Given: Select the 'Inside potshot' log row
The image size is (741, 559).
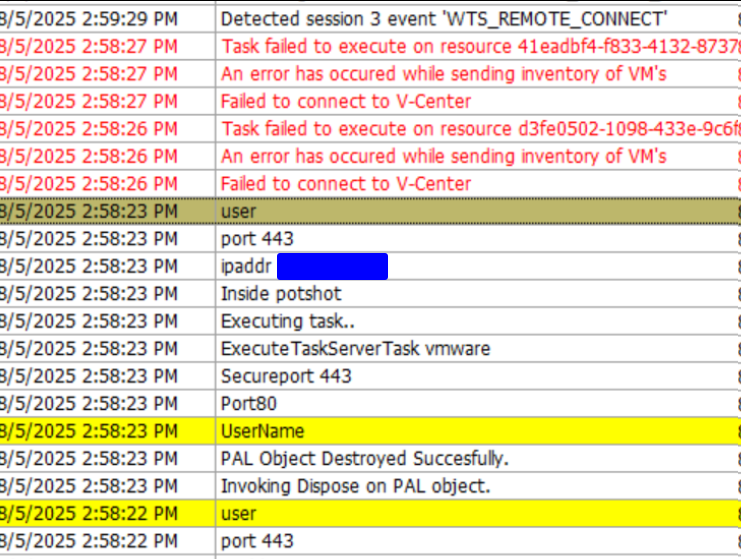Looking at the screenshot, I should (281, 294).
